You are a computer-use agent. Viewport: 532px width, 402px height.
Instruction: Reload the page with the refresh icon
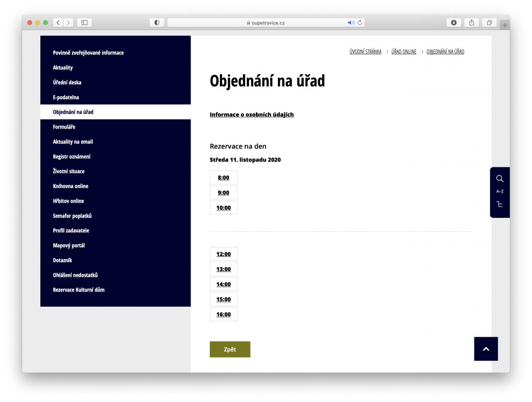[x=360, y=23]
